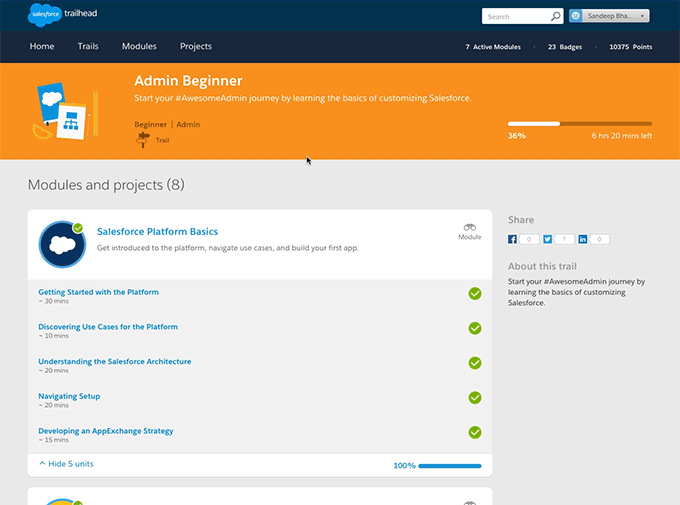This screenshot has width=680, height=505.
Task: Click the green checkmark for Discovering Use Cases
Action: tap(475, 328)
